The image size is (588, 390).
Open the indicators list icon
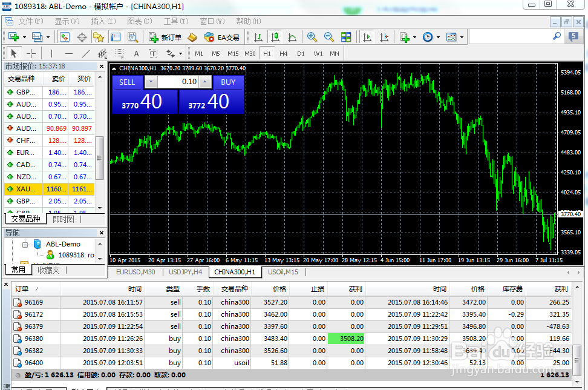[x=405, y=37]
